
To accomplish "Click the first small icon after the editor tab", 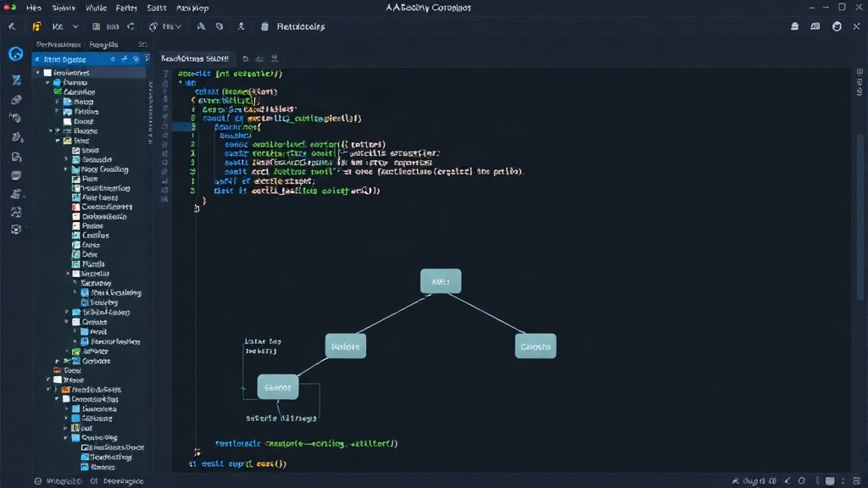I will 245,58.
